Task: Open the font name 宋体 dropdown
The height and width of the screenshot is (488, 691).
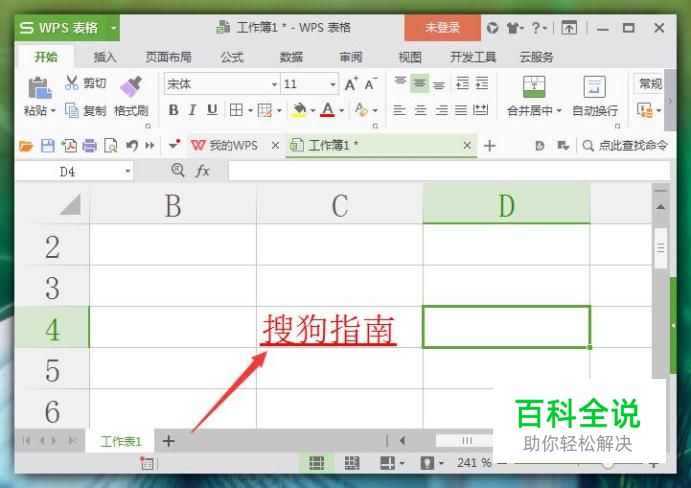Action: (274, 84)
